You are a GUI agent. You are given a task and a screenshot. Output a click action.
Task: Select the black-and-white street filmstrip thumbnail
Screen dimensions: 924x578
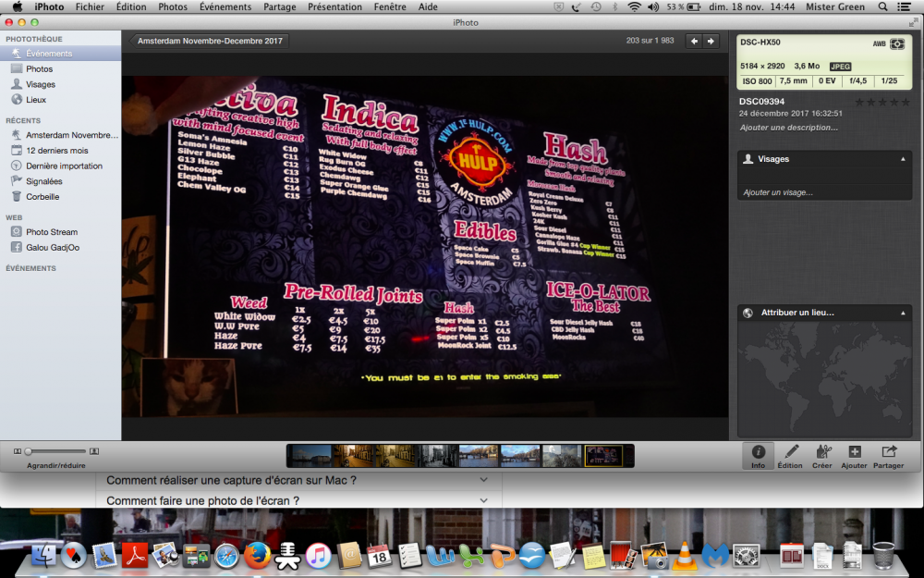(437, 456)
